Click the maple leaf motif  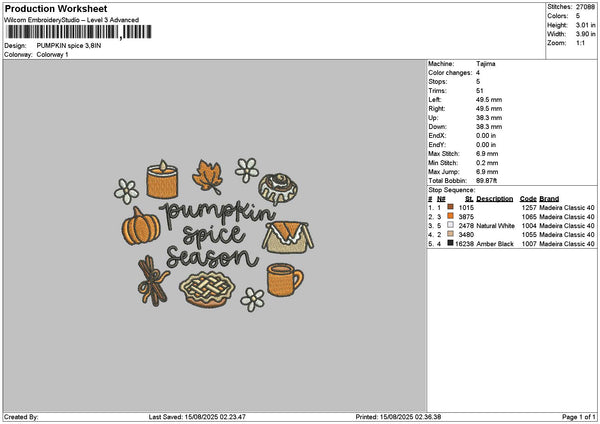pyautogui.click(x=208, y=177)
